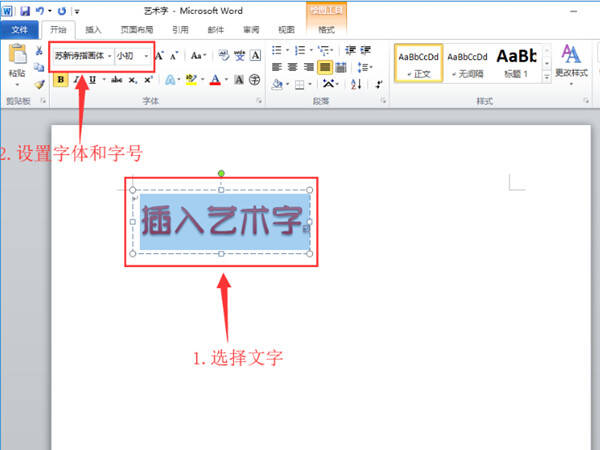Apply the 无间隔 style
Viewport: 600px width, 450px height.
467,63
